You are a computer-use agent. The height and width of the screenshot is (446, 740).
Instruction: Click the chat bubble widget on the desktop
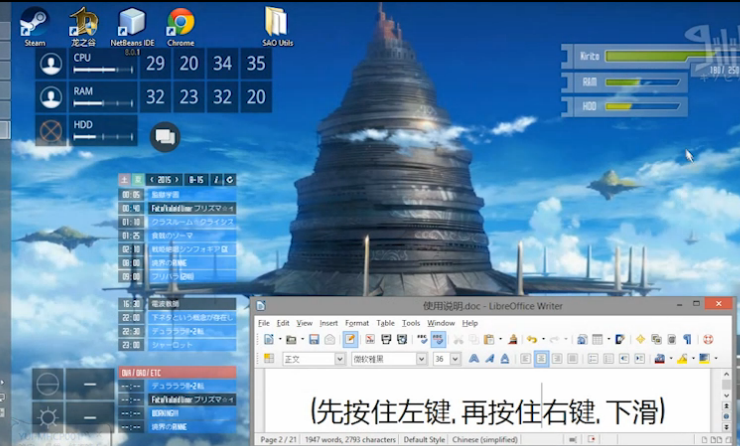(x=165, y=137)
